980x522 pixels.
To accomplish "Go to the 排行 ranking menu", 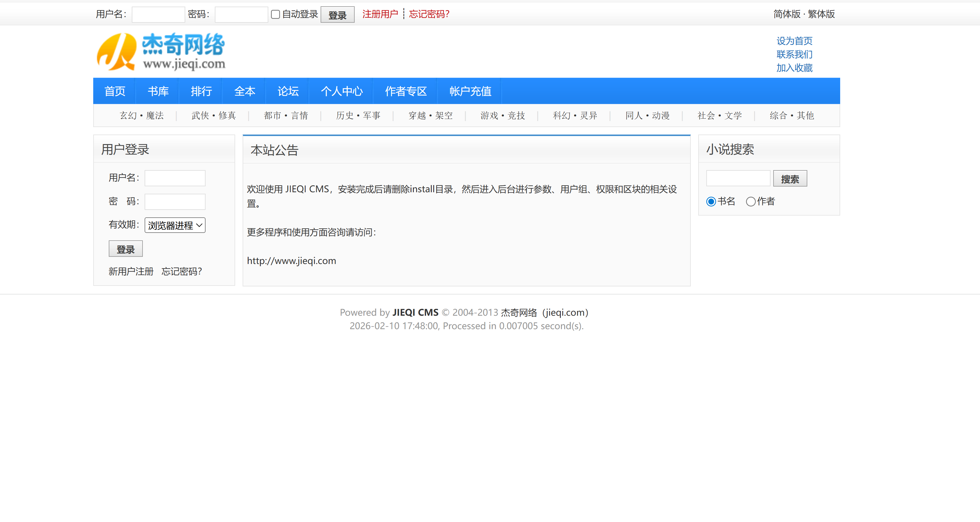I will (x=201, y=91).
